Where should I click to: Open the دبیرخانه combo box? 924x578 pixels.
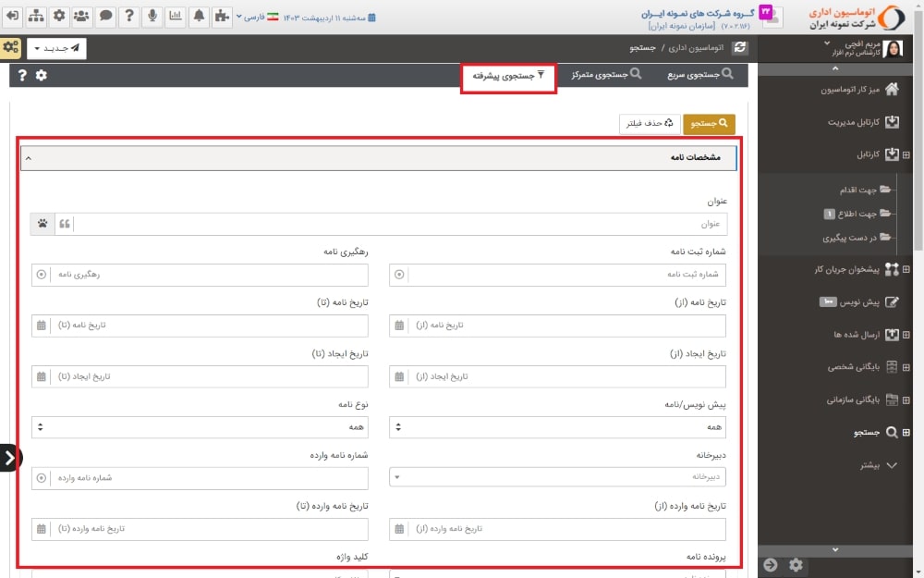point(557,477)
